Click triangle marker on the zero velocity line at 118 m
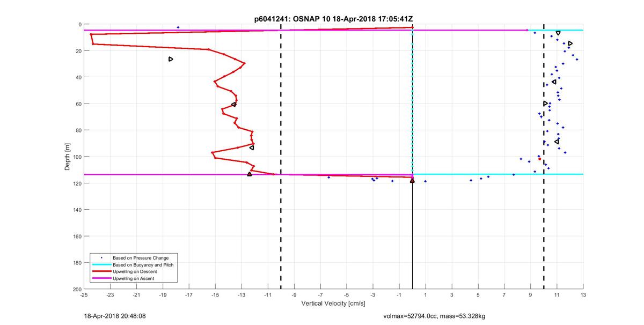644x325 pixels. [412, 181]
